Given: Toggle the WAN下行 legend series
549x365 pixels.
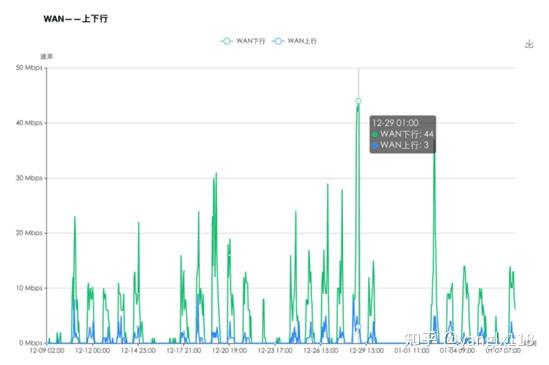Looking at the screenshot, I should 243,41.
